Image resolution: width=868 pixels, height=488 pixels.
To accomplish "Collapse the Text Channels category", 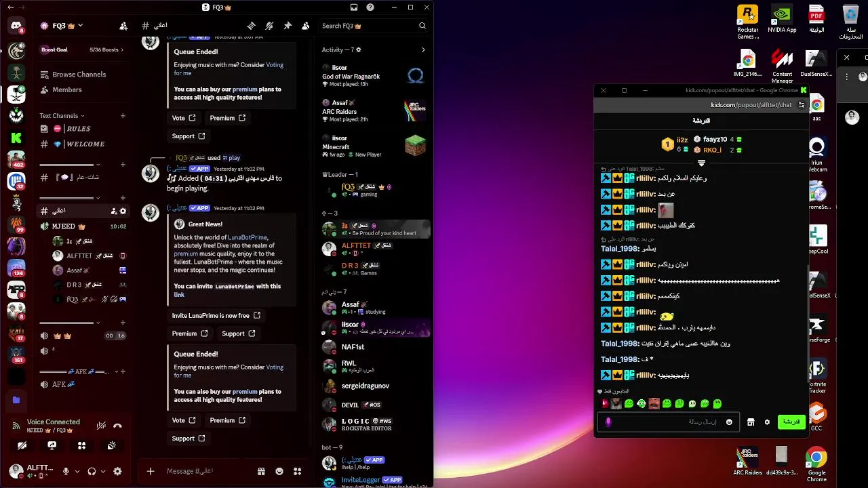I will pos(62,116).
